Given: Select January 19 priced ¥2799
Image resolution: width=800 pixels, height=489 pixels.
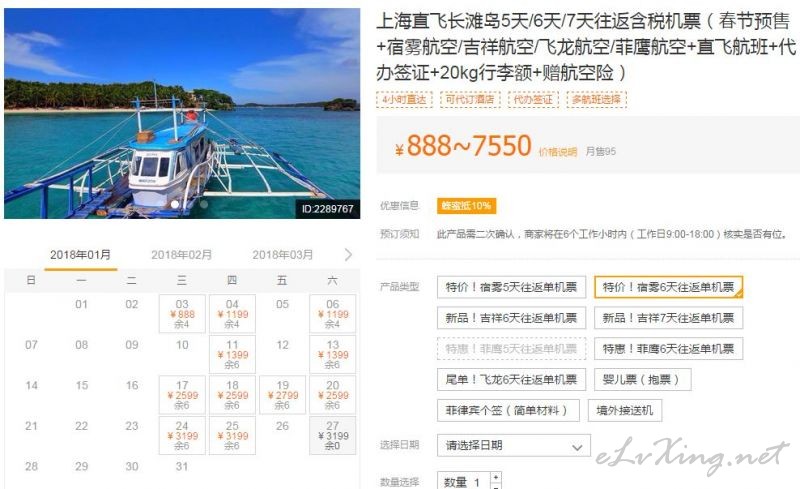Looking at the screenshot, I should point(283,395).
